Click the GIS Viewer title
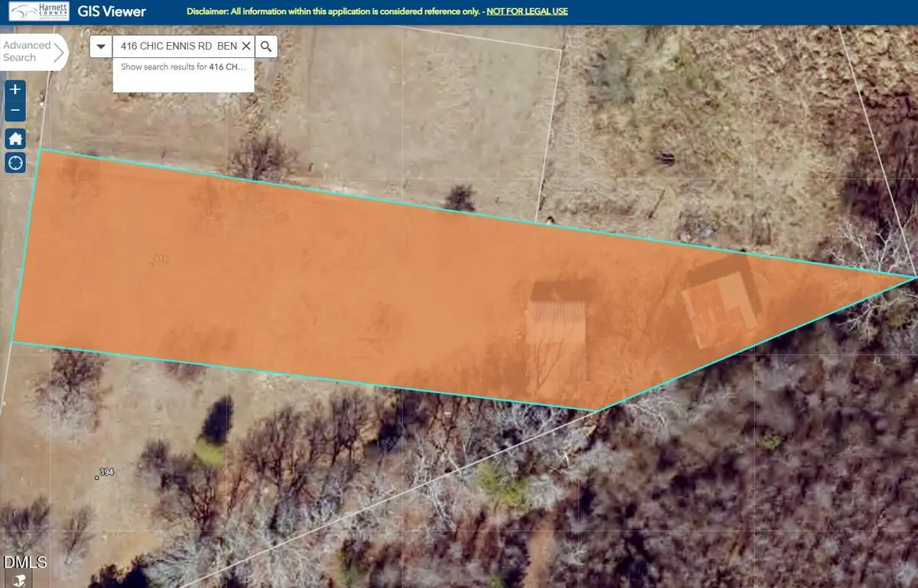 pos(112,11)
